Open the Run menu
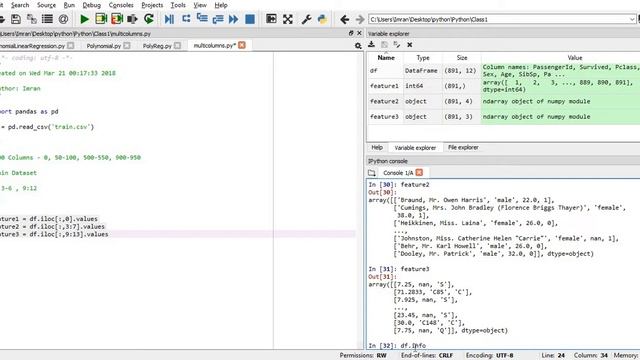This screenshot has height=360, width=640. [69, 5]
